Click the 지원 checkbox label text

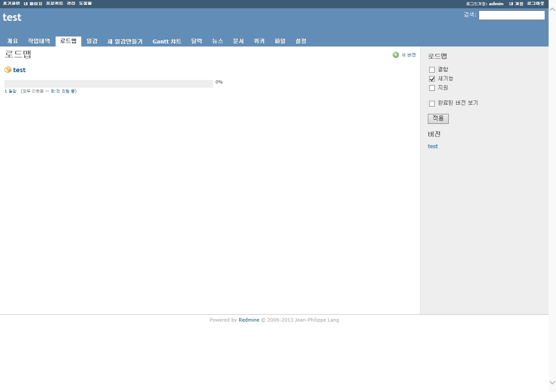click(443, 88)
